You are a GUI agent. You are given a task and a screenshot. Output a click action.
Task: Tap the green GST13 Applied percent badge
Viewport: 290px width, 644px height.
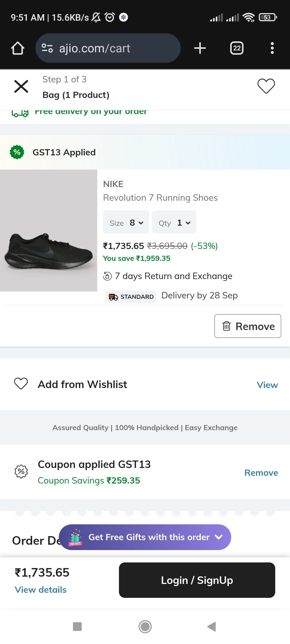click(17, 152)
